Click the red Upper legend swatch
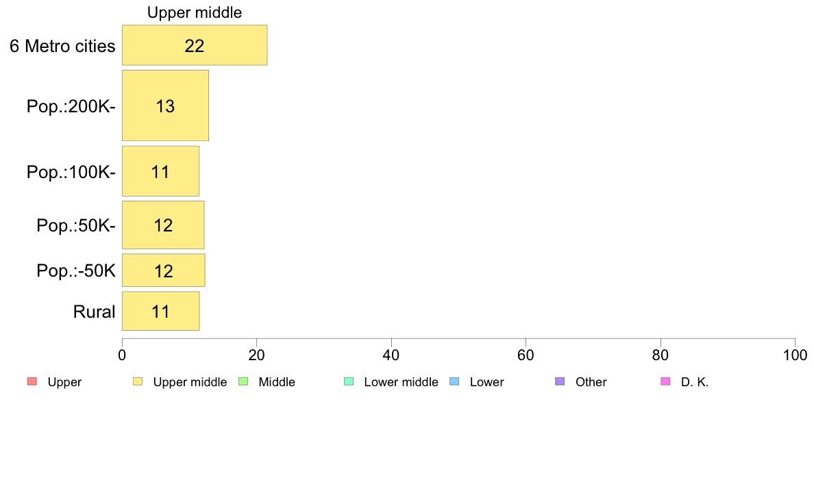The height and width of the screenshot is (504, 814). (32, 381)
